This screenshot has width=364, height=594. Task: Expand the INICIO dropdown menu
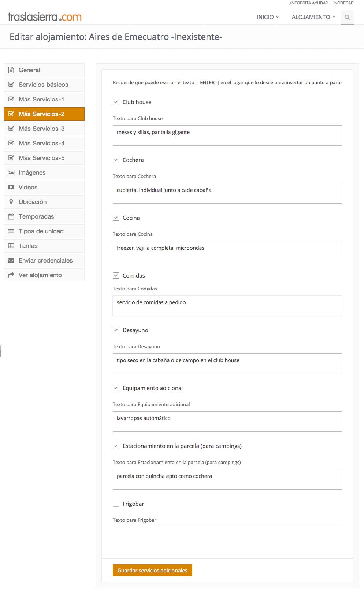[268, 17]
